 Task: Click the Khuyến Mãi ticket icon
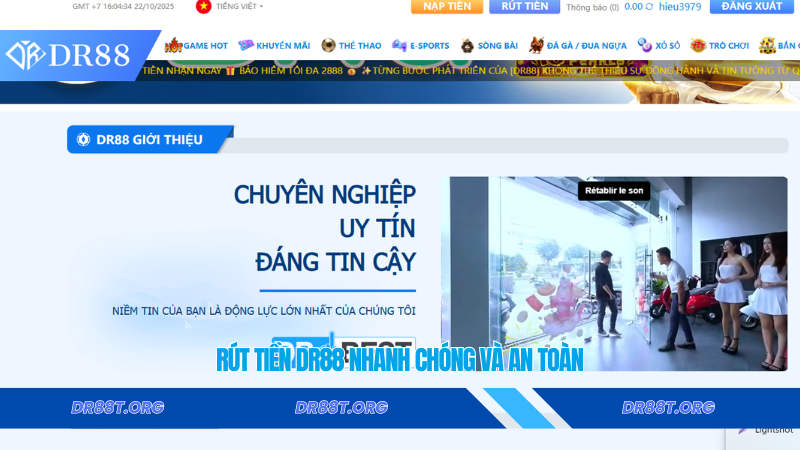coord(246,45)
